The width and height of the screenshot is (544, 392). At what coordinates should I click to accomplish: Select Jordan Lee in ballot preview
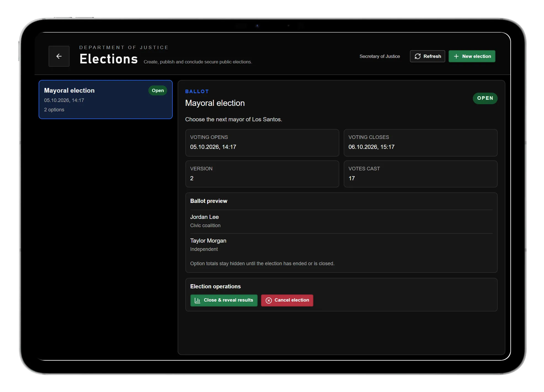204,217
